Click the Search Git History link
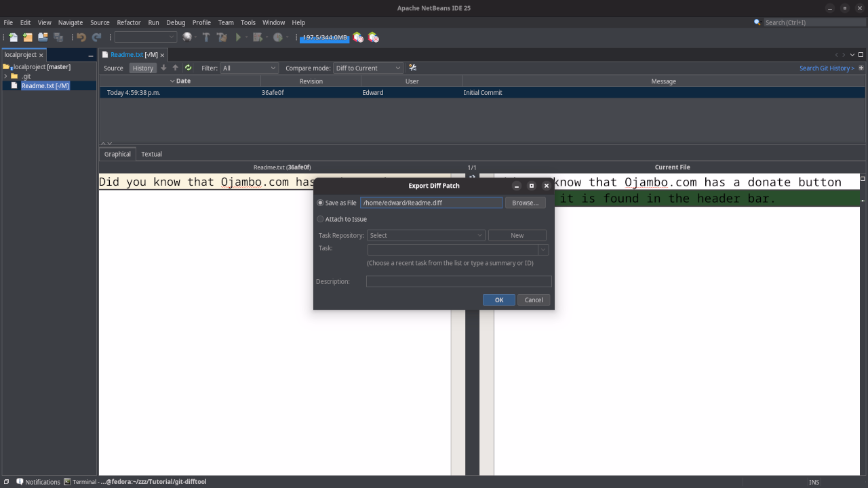This screenshot has height=488, width=868. point(827,68)
